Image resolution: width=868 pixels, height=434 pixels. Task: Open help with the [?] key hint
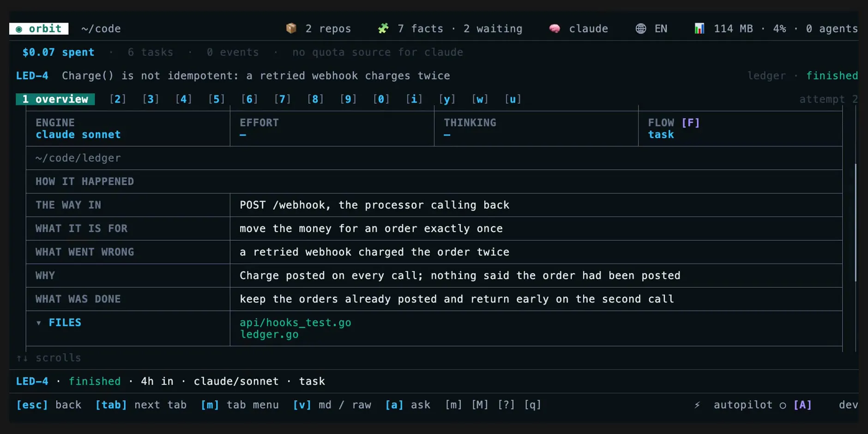pyautogui.click(x=506, y=405)
